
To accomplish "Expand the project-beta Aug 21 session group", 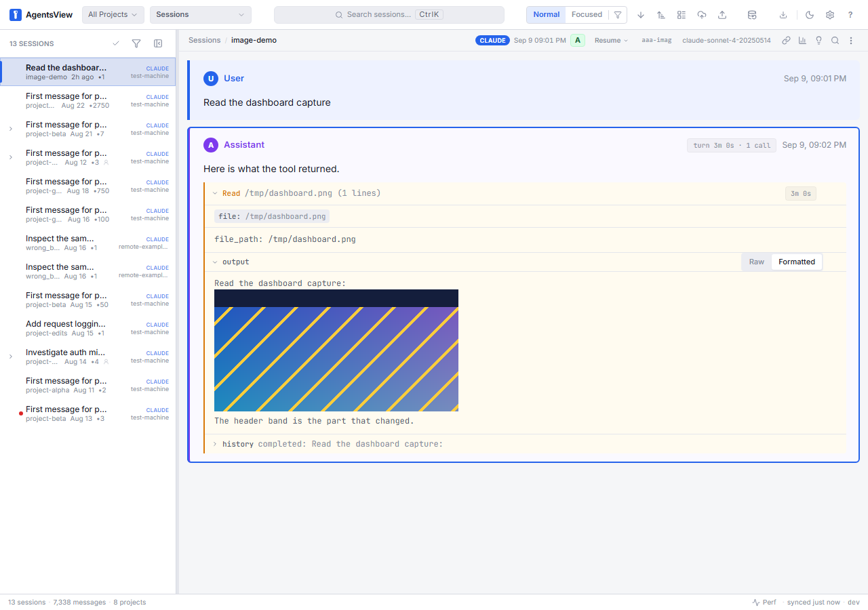I will (x=10, y=129).
